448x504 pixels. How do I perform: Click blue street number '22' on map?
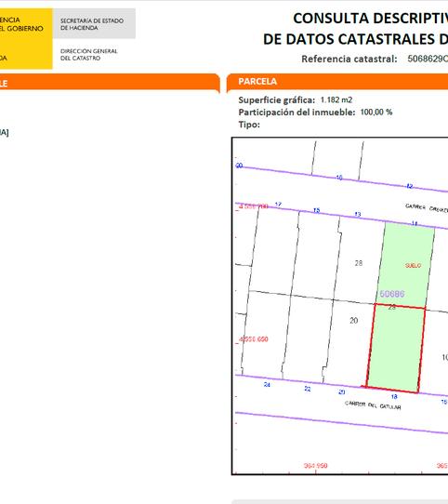pos(308,389)
